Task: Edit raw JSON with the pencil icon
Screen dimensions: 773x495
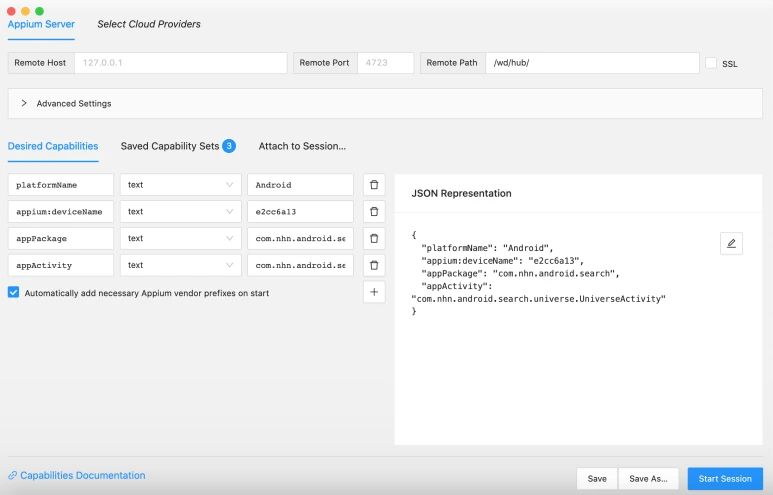Action: (x=731, y=244)
